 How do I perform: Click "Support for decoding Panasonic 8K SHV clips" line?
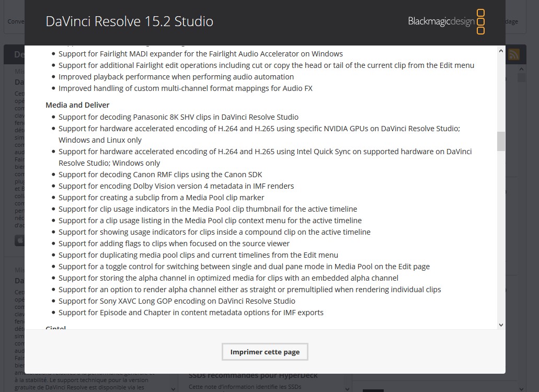pyautogui.click(x=178, y=117)
